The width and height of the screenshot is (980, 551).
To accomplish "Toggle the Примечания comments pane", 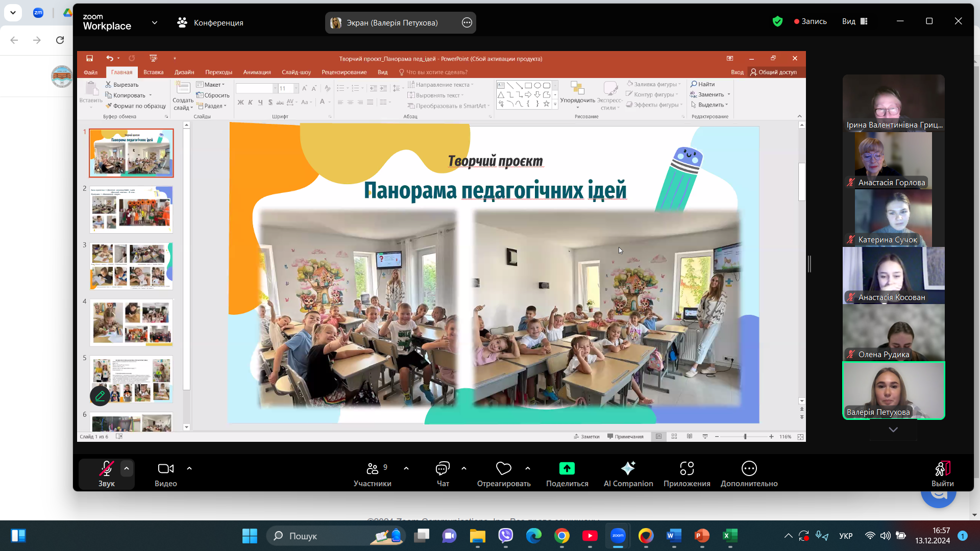I will [x=625, y=437].
